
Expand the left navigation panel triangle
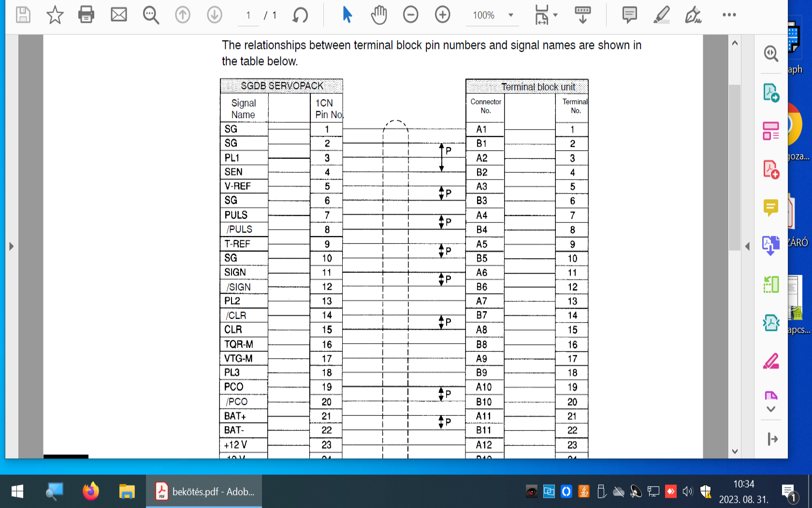12,246
